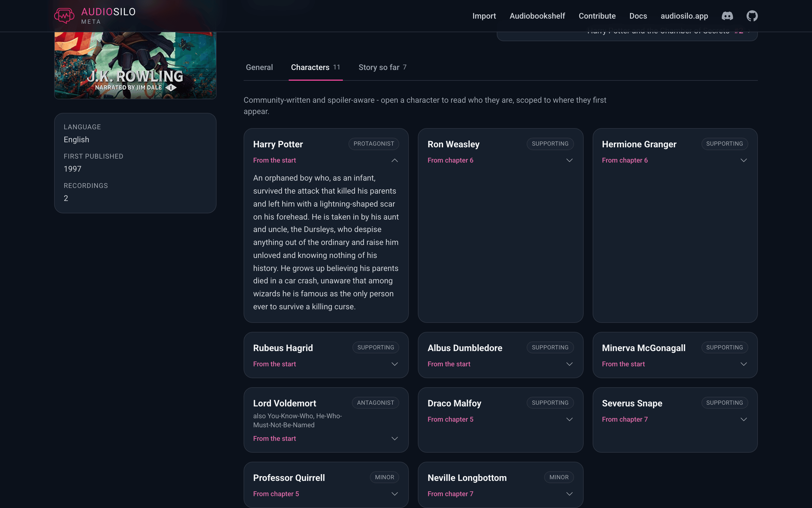Viewport: 812px width, 508px height.
Task: Expand Hermione Granger's description chevron
Action: coord(743,160)
